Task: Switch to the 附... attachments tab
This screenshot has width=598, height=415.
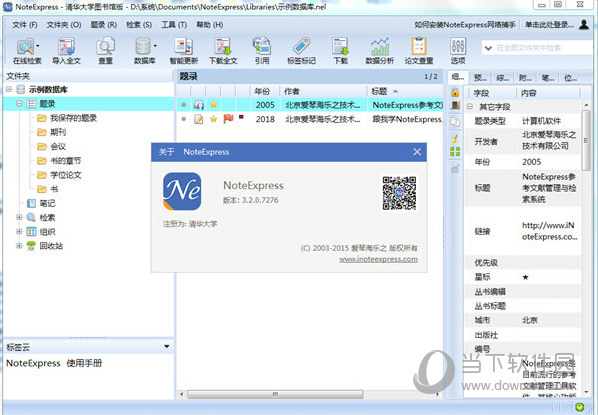Action: click(525, 78)
